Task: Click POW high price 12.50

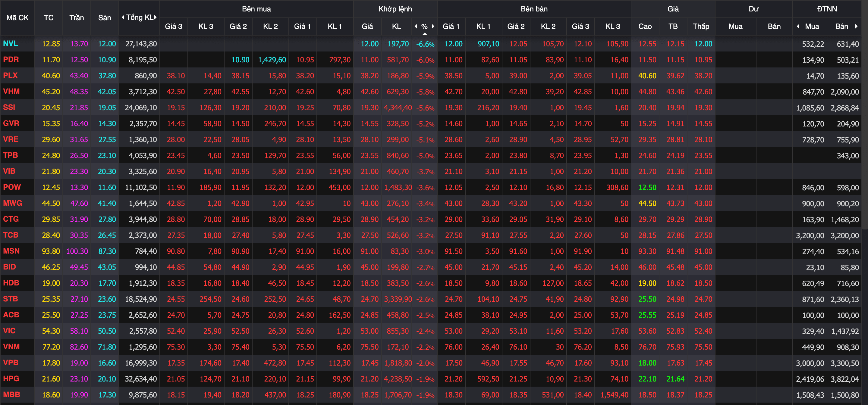Action: coord(647,188)
